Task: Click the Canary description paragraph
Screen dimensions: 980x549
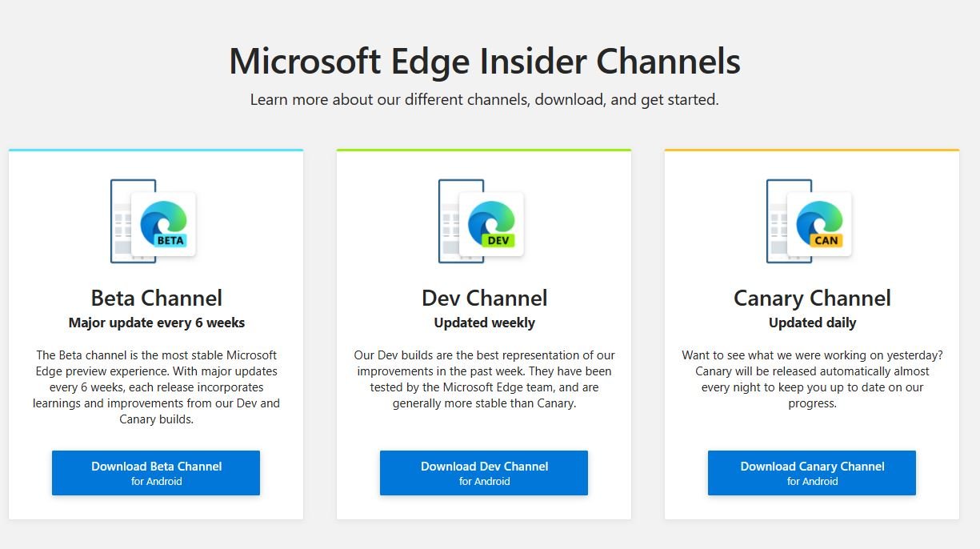Action: point(812,379)
